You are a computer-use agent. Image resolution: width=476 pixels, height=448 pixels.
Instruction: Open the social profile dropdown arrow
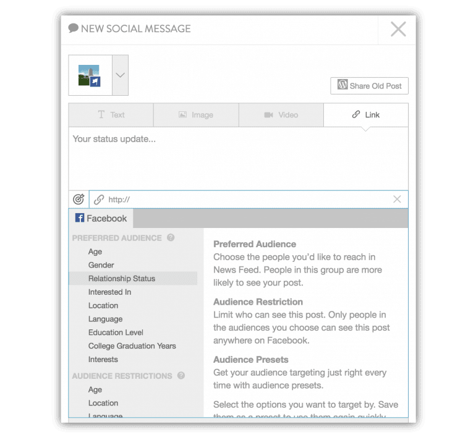click(x=120, y=75)
